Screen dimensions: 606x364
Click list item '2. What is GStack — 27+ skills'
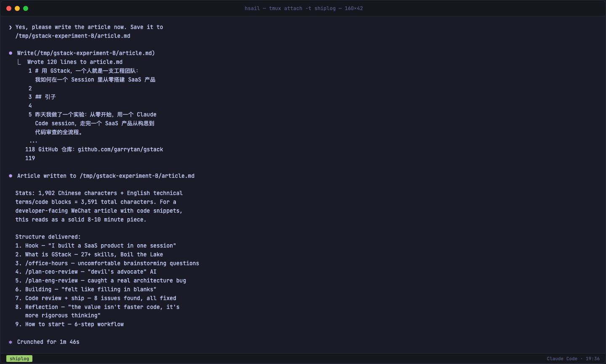(x=89, y=255)
